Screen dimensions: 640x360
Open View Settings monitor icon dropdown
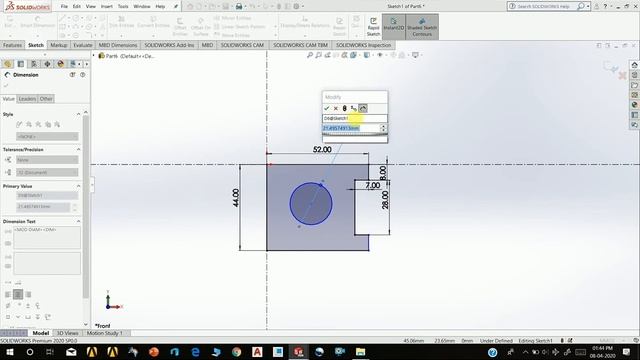click(416, 55)
